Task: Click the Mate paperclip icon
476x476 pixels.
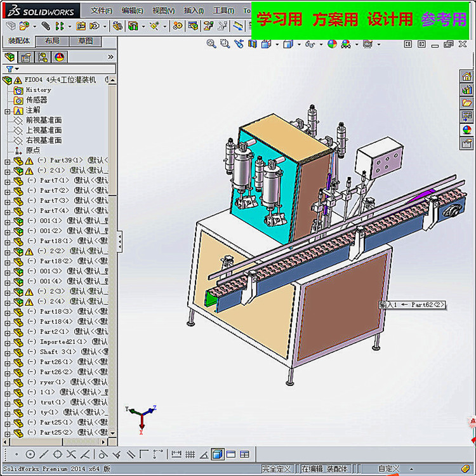Action: [46, 26]
